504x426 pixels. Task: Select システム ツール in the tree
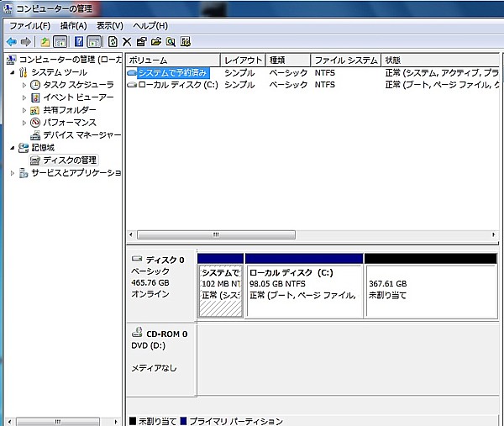point(59,72)
